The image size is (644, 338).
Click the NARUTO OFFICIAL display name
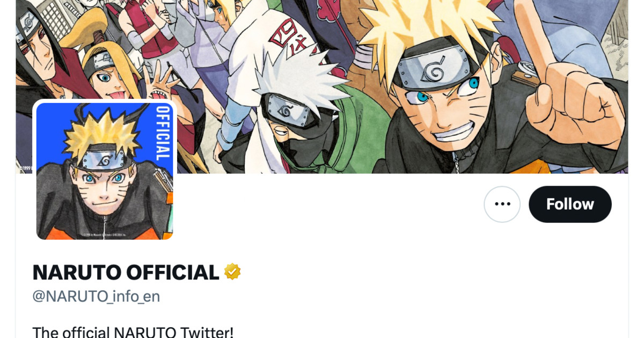tap(126, 272)
